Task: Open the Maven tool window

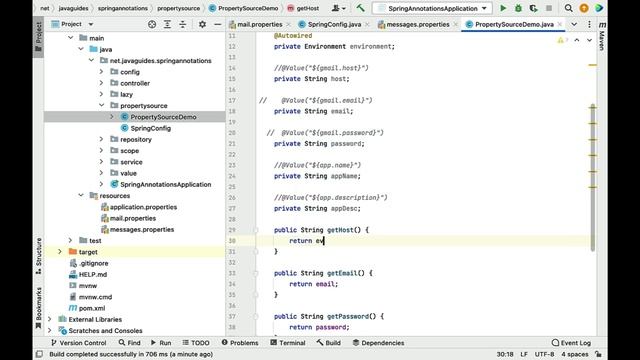Action: click(x=602, y=37)
